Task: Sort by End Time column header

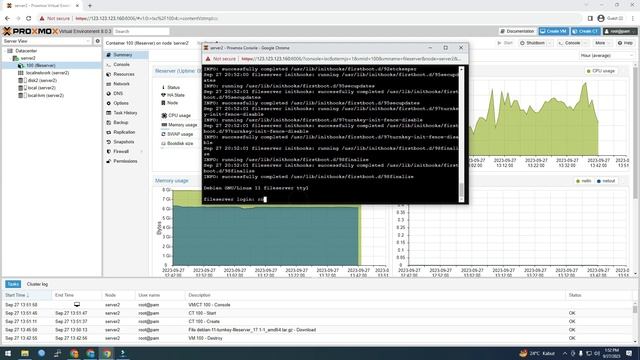Action: (x=77, y=295)
